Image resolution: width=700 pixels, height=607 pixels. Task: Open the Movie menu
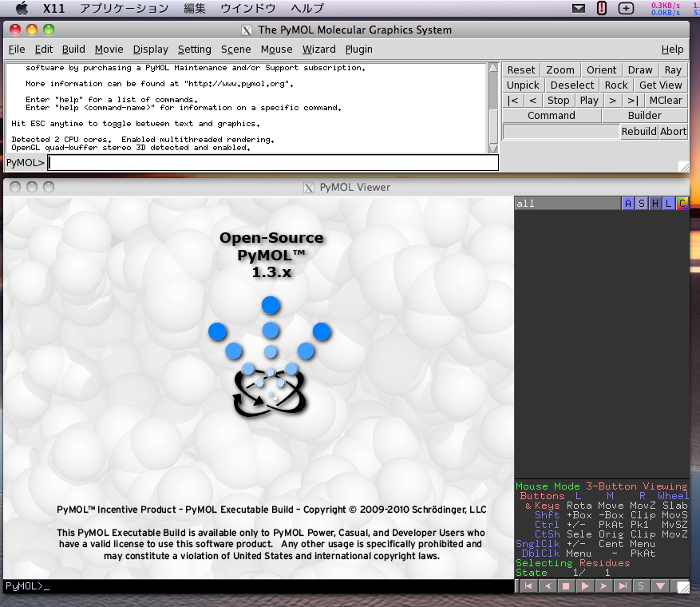point(109,50)
